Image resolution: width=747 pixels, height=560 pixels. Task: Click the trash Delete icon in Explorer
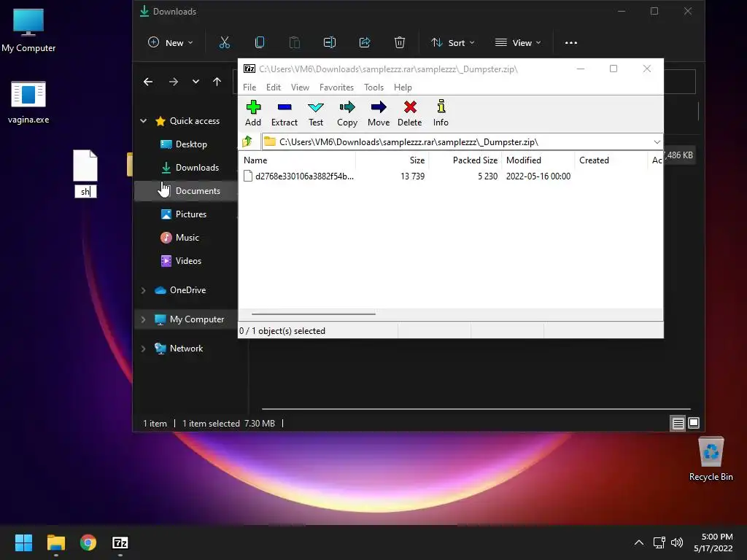tap(400, 43)
